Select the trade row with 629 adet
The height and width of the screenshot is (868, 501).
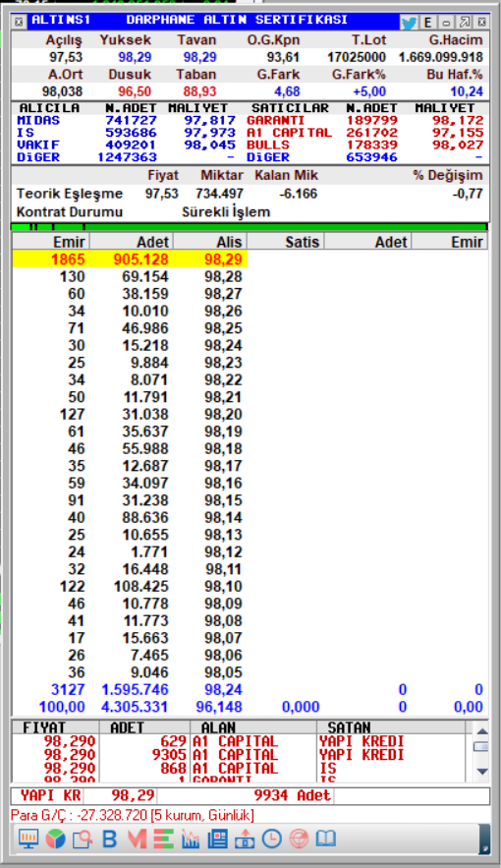point(241,741)
